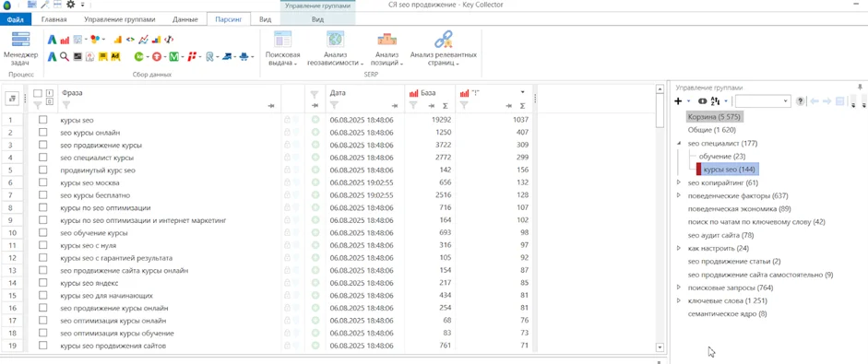Launch Yandex Wordstat red bars collection icon

(x=65, y=40)
